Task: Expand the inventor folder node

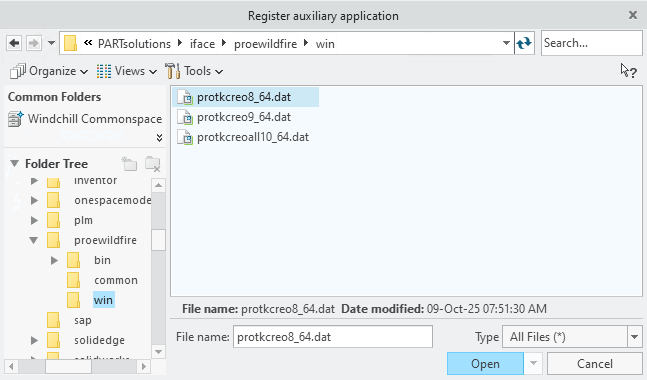Action: pyautogui.click(x=34, y=181)
